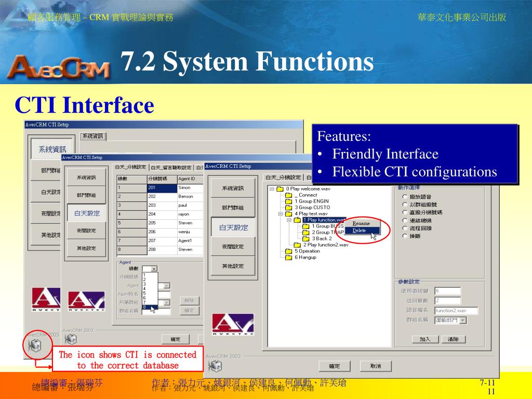Open 其他設定 sidebar button in middle window

coord(86,248)
